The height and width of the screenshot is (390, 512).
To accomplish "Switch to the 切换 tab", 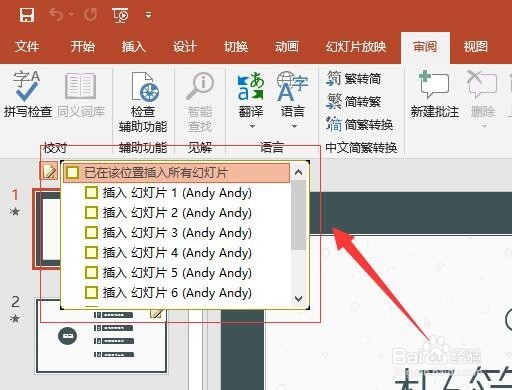I will click(x=236, y=46).
